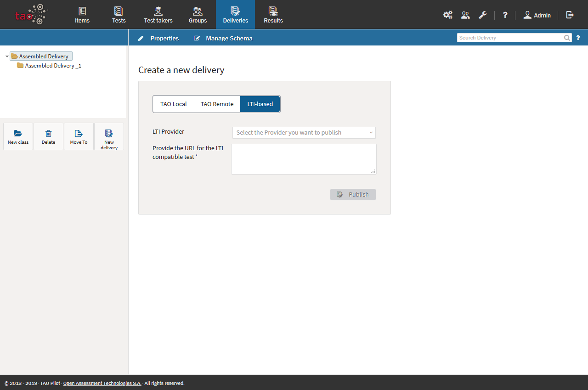Viewport: 588px width, 390px height.
Task: Open the Results section
Action: [273, 15]
